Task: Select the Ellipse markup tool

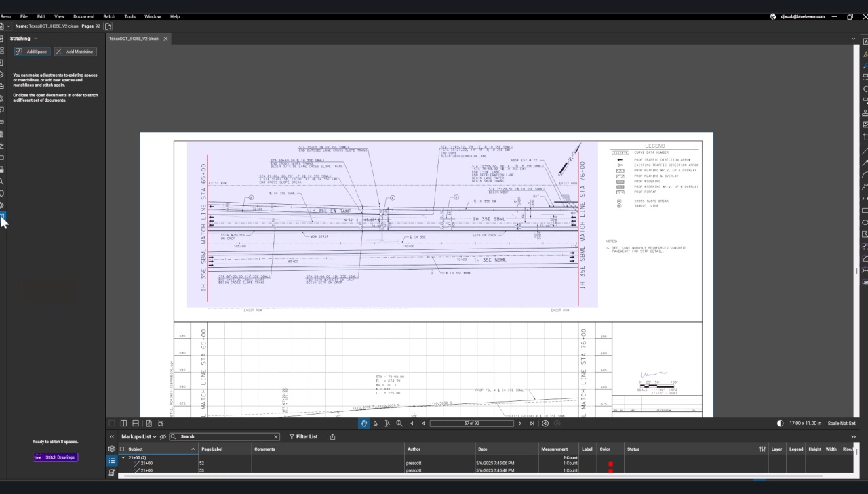Action: pyautogui.click(x=865, y=222)
